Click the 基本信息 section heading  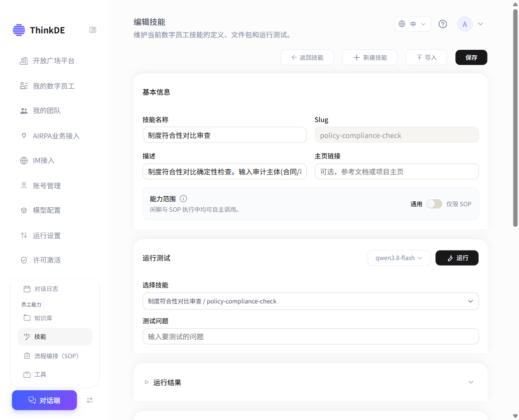(156, 92)
